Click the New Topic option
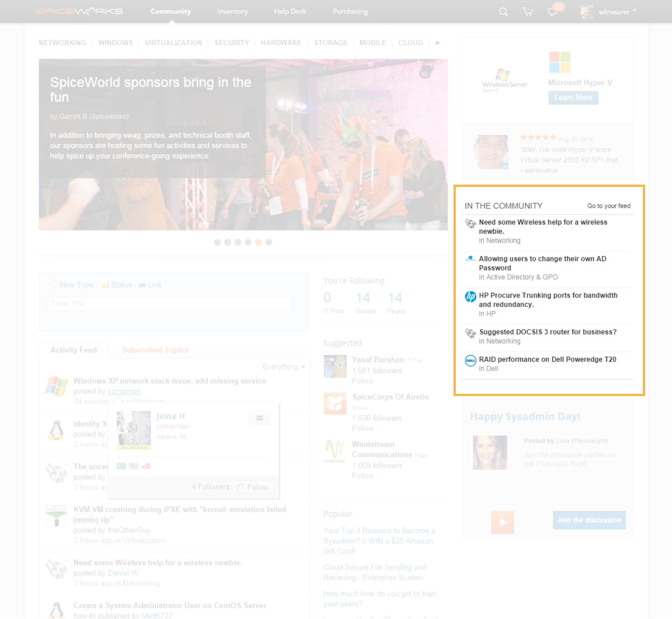The width and height of the screenshot is (672, 619). [x=72, y=285]
